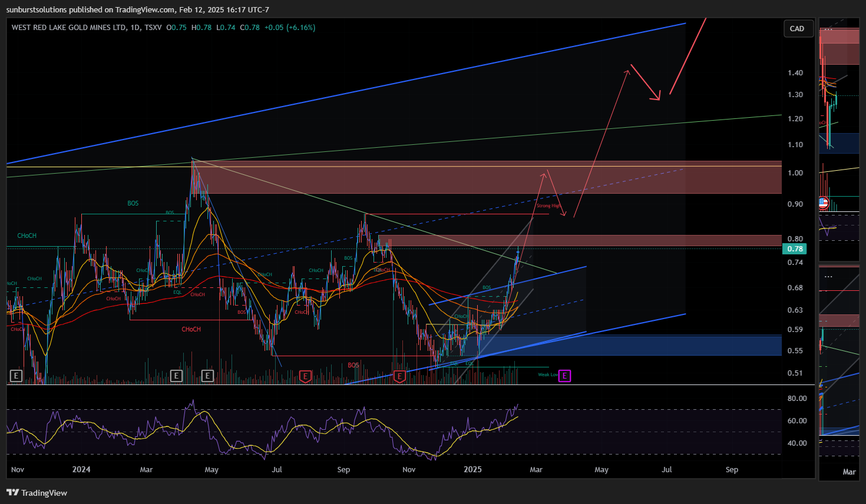Click the 0.55 price axis label
Viewport: 866px width, 504px height.
pos(795,350)
